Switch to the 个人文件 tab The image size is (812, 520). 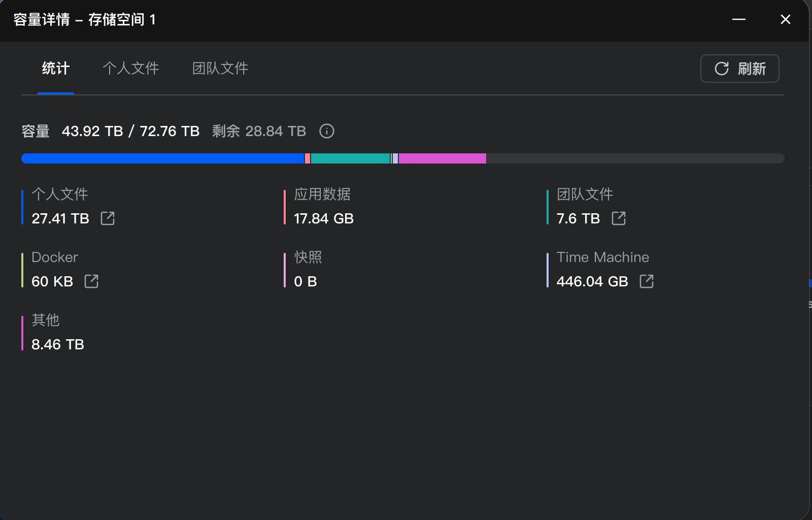click(x=131, y=69)
